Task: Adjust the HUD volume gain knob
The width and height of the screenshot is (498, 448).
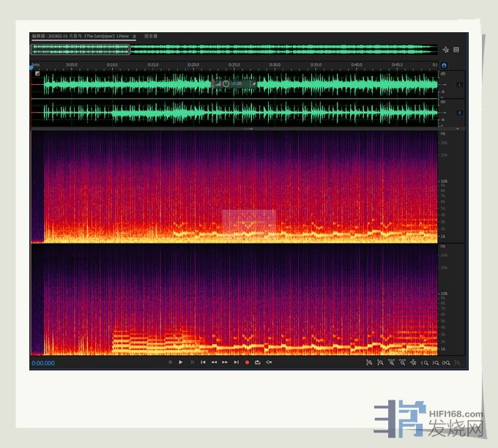Action: pyautogui.click(x=226, y=84)
